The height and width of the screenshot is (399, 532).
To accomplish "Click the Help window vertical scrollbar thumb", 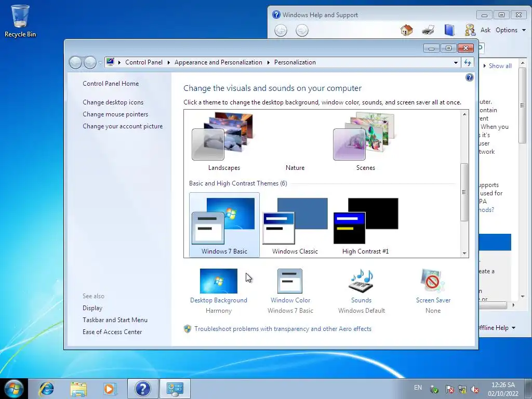I will [x=522, y=105].
